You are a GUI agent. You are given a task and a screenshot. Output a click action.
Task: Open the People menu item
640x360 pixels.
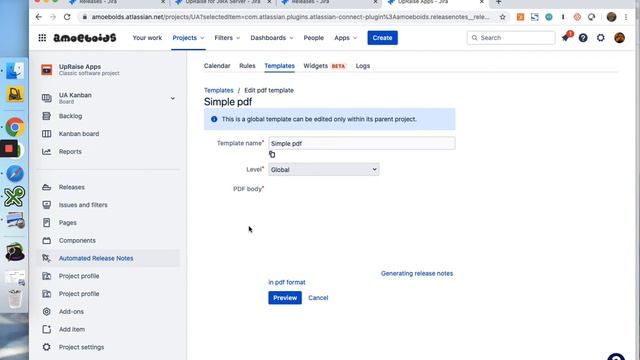pos(313,38)
